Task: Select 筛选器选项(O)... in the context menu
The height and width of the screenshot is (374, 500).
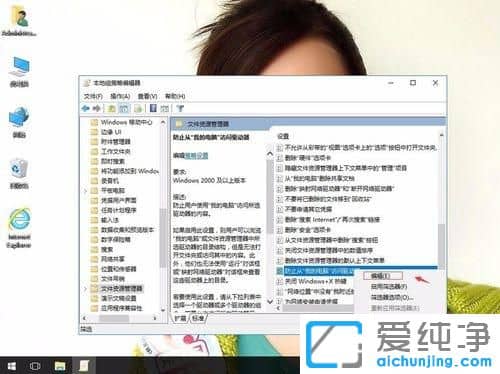Action: 392,297
